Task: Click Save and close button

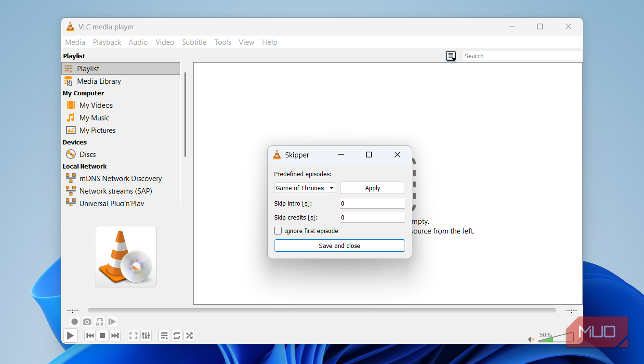Action: (340, 246)
